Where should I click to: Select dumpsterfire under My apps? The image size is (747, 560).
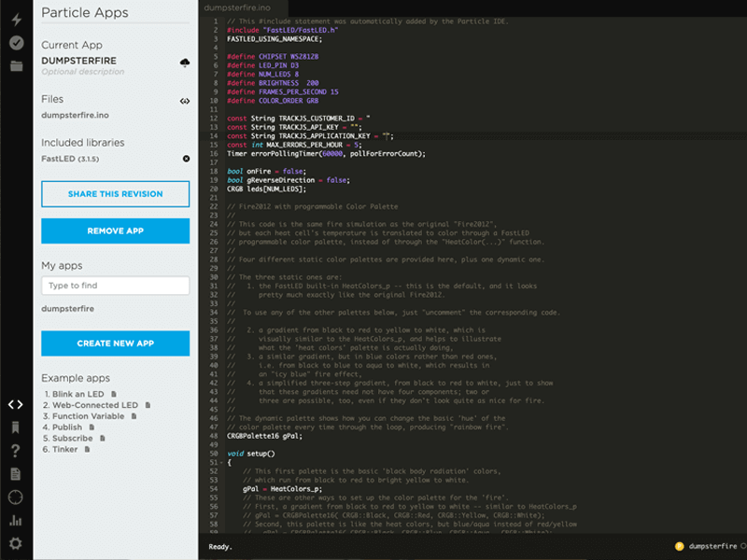pyautogui.click(x=67, y=309)
